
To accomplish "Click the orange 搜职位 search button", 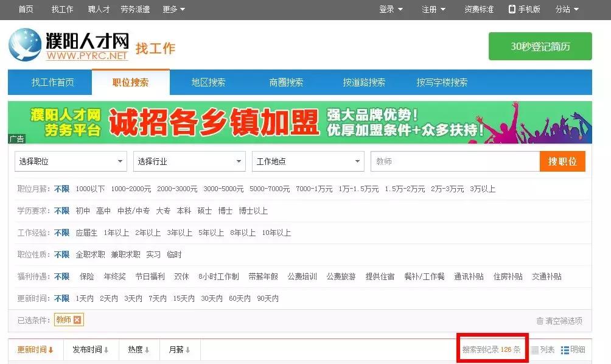I will point(562,161).
